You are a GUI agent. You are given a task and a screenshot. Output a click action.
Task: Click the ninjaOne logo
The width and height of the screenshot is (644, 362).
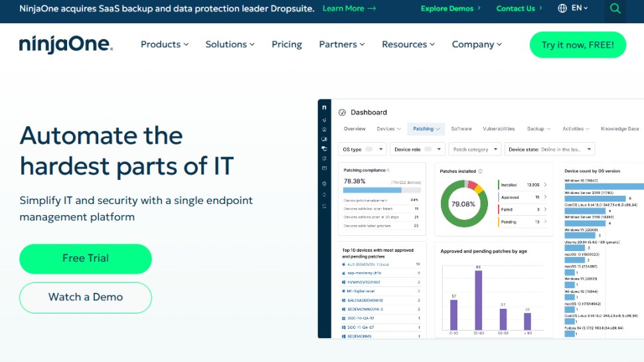pos(66,45)
